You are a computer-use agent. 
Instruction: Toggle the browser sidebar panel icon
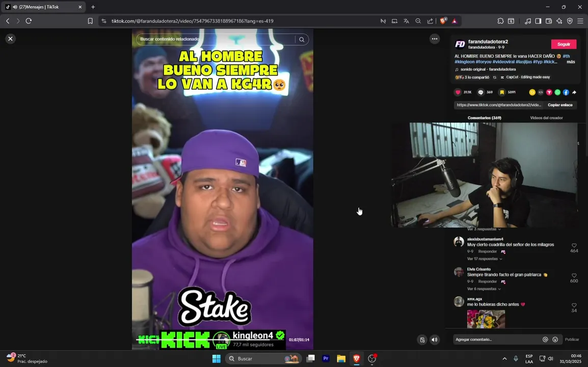tap(538, 21)
